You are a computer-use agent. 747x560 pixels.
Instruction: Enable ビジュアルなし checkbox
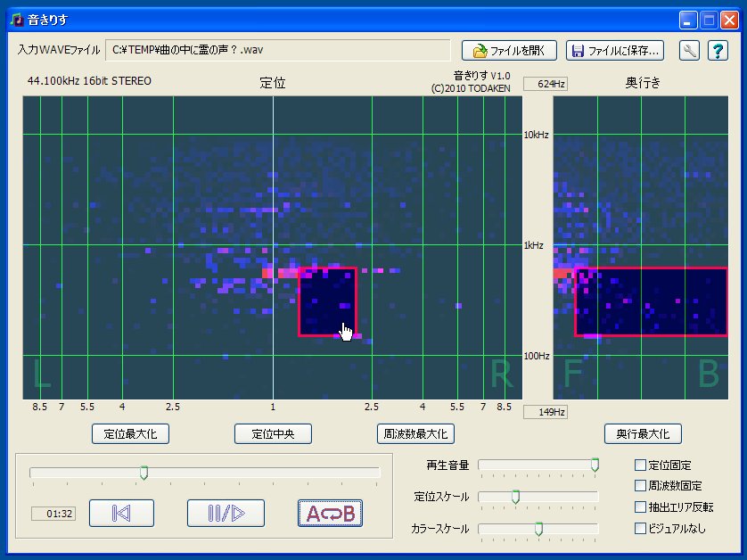coord(640,528)
